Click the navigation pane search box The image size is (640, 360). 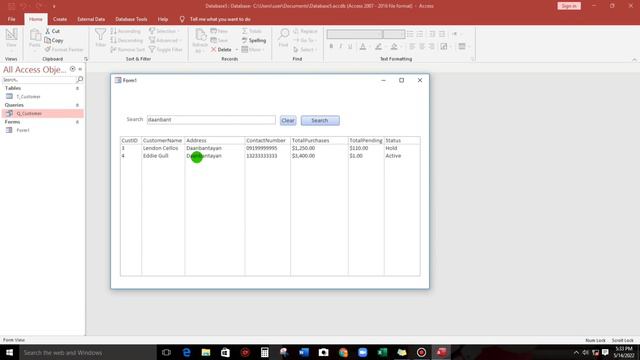coord(39,80)
